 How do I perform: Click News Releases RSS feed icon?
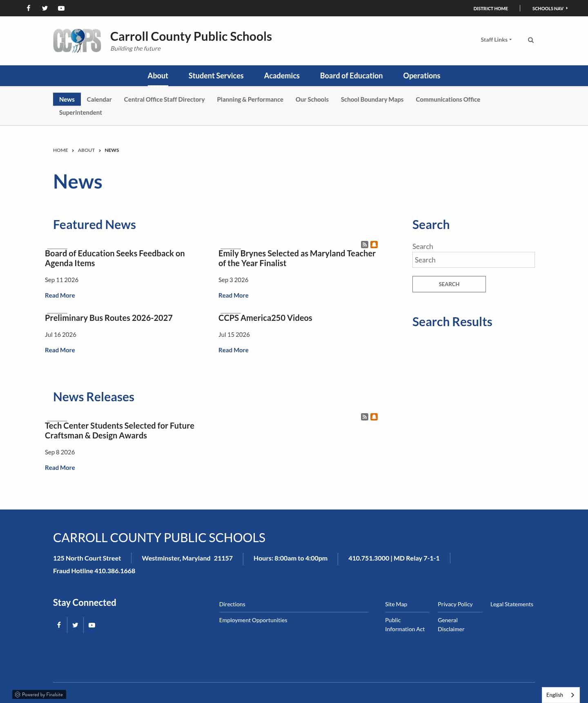pos(365,417)
